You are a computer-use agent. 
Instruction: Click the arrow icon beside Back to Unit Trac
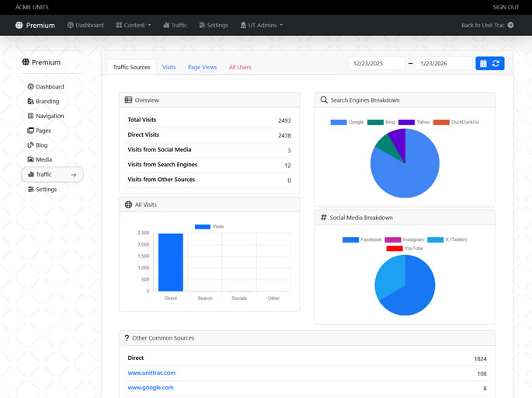click(x=510, y=25)
